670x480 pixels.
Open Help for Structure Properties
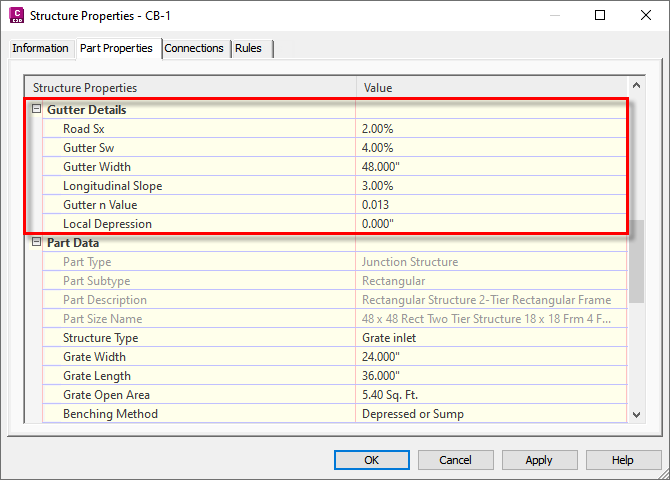(622, 460)
